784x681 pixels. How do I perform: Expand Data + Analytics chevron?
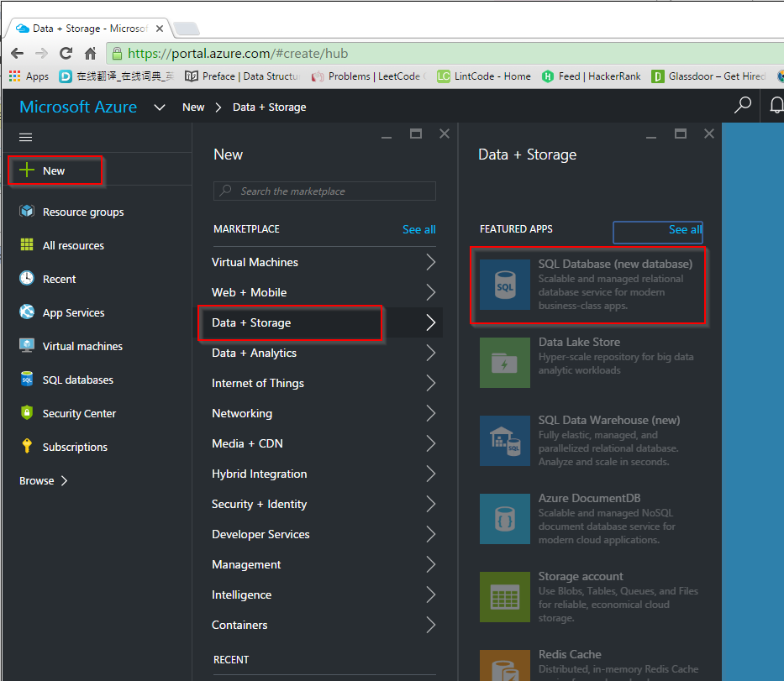(430, 353)
